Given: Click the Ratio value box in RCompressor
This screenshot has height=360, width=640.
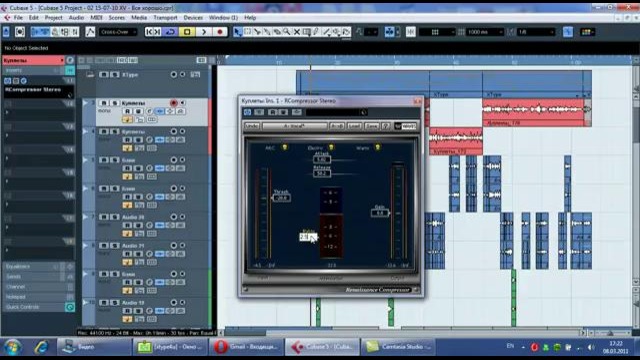Looking at the screenshot, I should click(x=308, y=237).
